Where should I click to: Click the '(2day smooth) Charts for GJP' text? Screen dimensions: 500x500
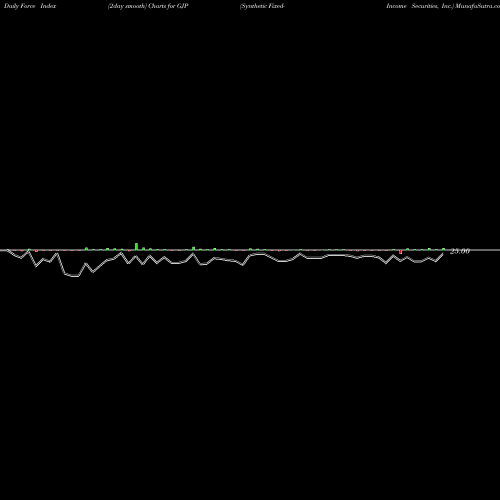tap(148, 6)
